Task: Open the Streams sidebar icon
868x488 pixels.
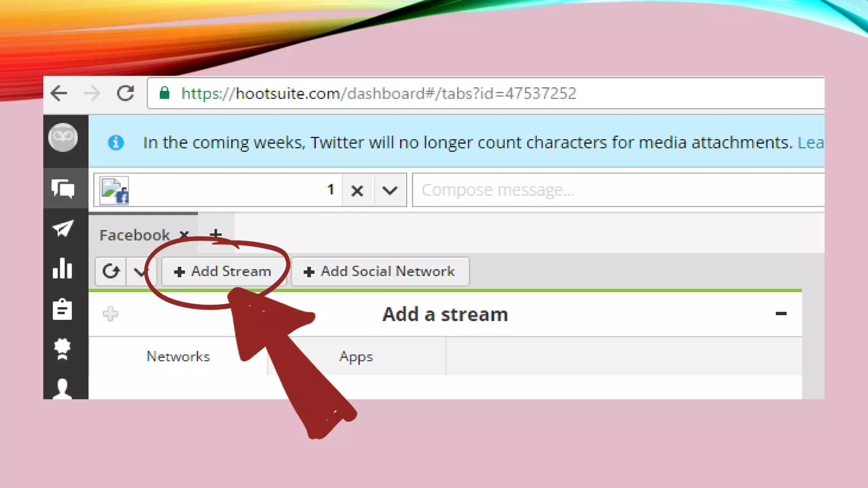Action: pos(63,189)
